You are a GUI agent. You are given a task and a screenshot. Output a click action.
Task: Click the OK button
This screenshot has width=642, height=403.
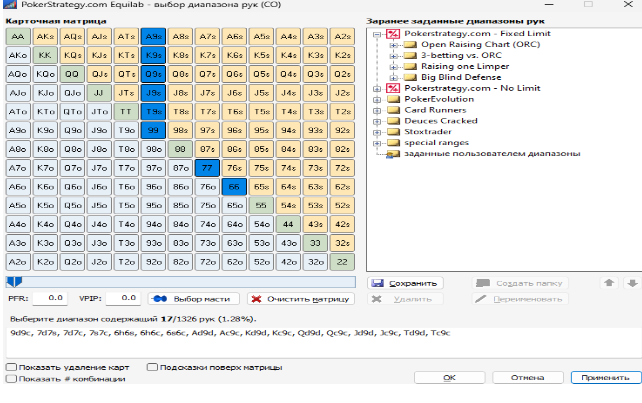click(450, 378)
